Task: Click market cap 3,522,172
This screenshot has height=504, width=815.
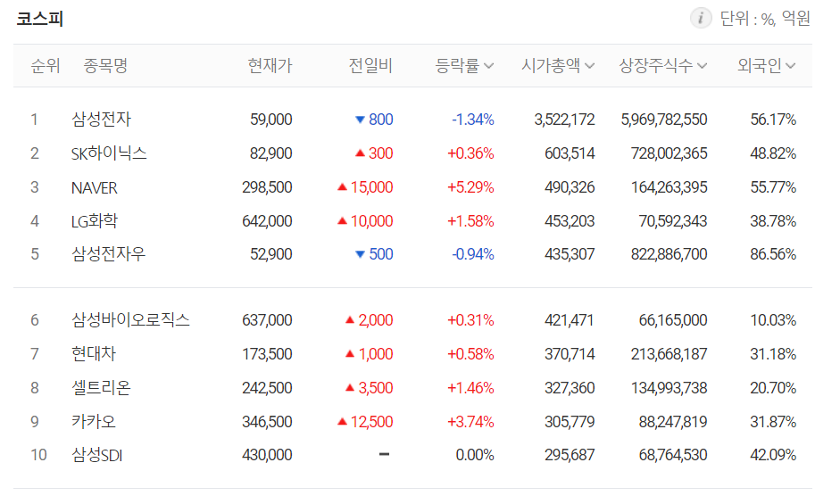Action: 564,120
